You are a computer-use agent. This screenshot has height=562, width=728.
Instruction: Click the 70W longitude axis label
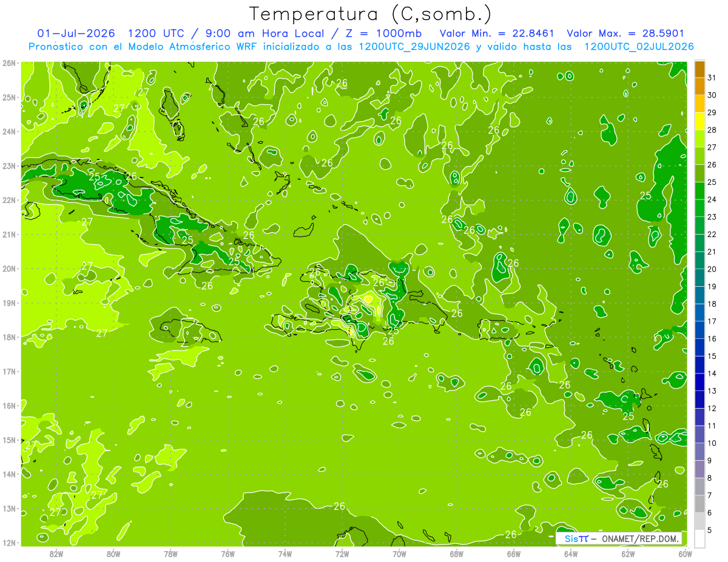pyautogui.click(x=399, y=553)
